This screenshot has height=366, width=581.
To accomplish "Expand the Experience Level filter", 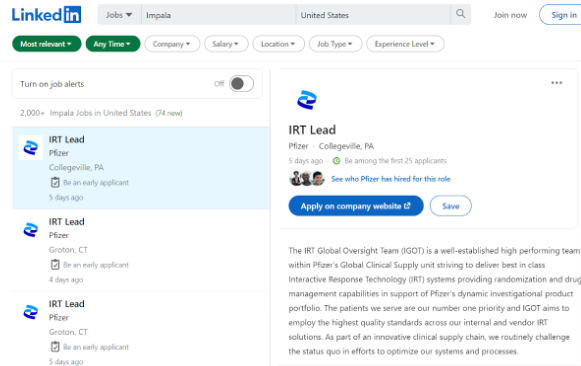I will [x=405, y=44].
